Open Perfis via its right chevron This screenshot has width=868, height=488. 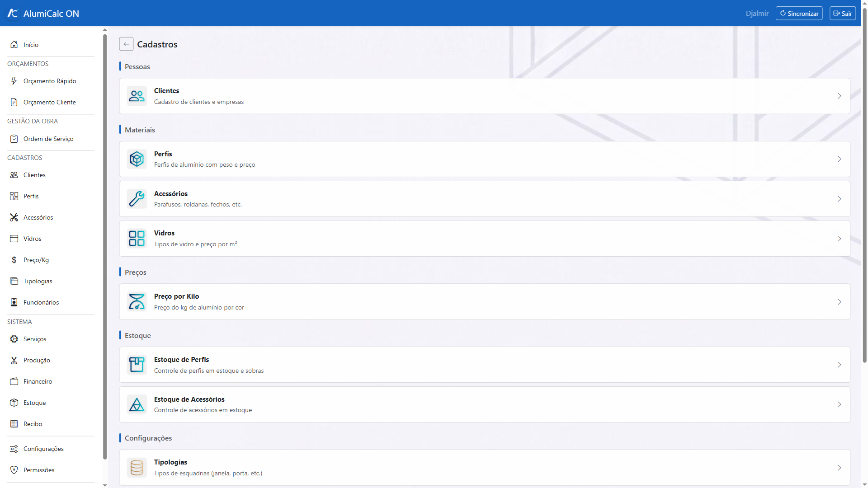tap(839, 159)
